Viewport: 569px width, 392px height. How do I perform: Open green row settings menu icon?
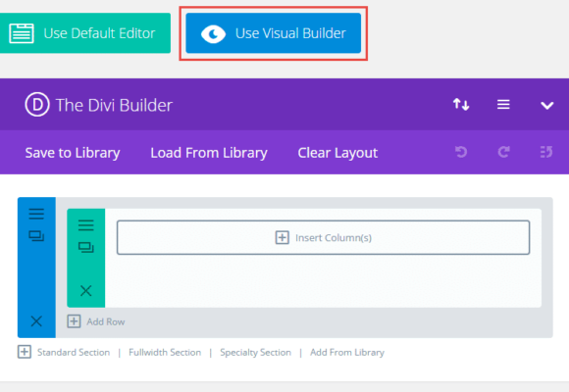pos(86,225)
